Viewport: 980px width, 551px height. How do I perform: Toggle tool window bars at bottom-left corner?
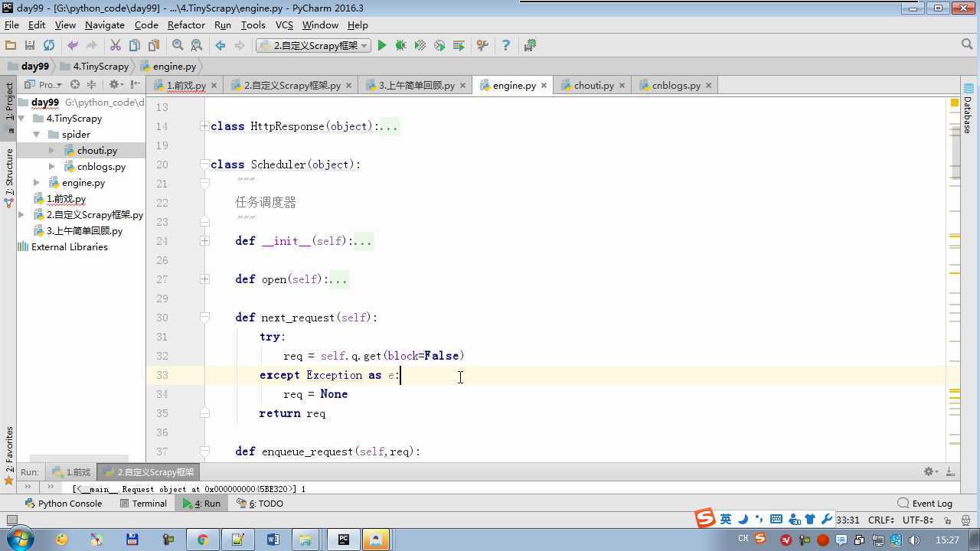[11, 520]
